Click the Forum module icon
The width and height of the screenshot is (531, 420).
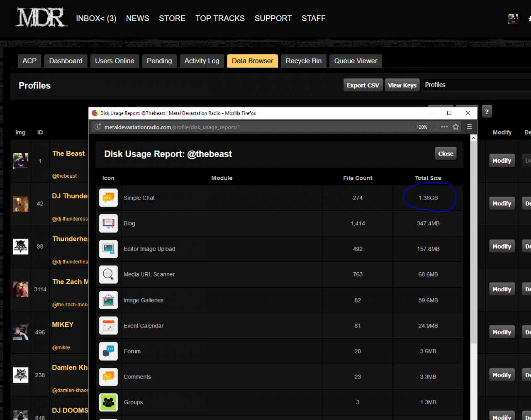(x=108, y=351)
